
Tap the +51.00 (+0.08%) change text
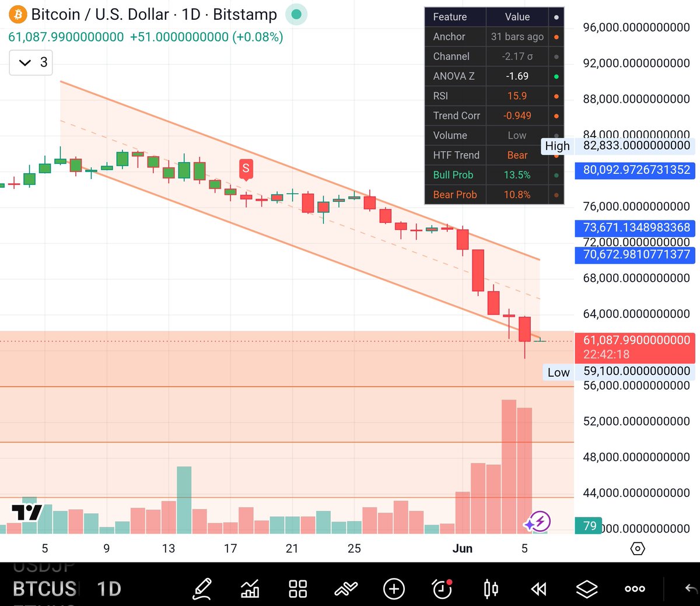coord(206,37)
